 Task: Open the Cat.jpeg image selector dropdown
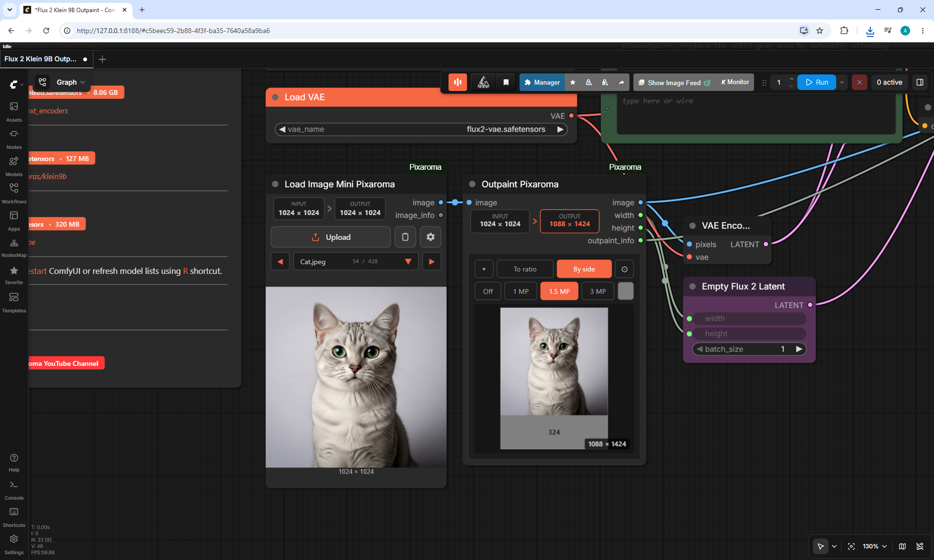point(356,261)
